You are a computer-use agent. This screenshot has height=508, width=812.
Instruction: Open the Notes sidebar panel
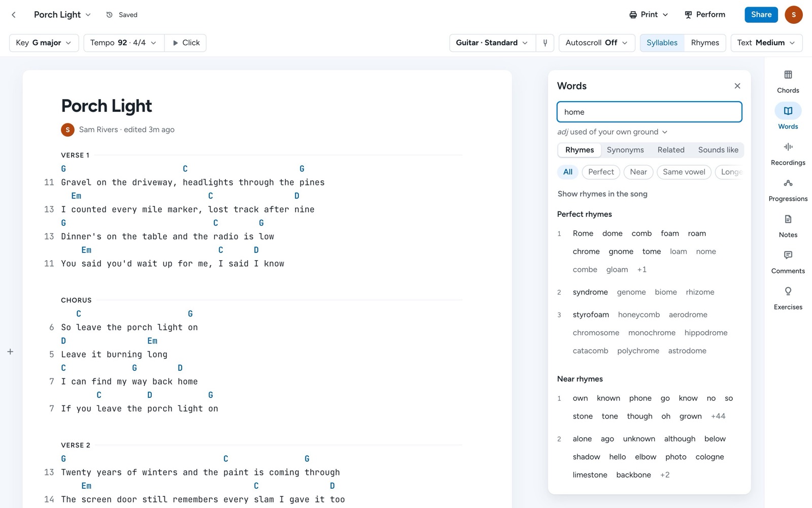[788, 226]
